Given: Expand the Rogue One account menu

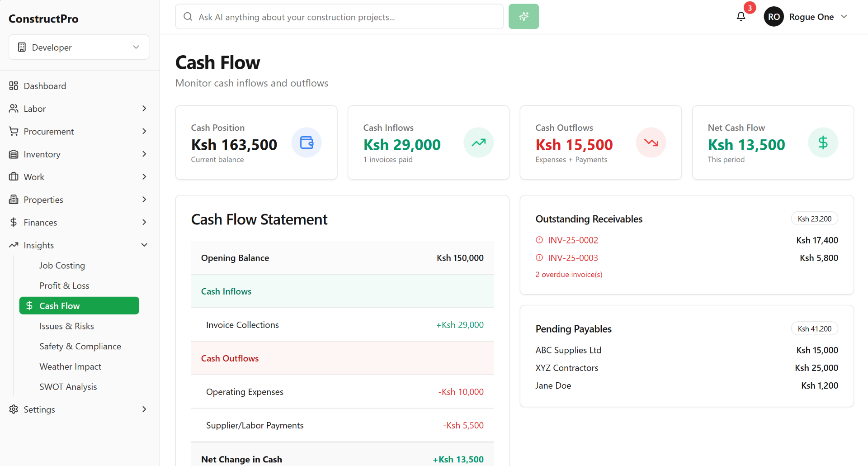Looking at the screenshot, I should [807, 17].
